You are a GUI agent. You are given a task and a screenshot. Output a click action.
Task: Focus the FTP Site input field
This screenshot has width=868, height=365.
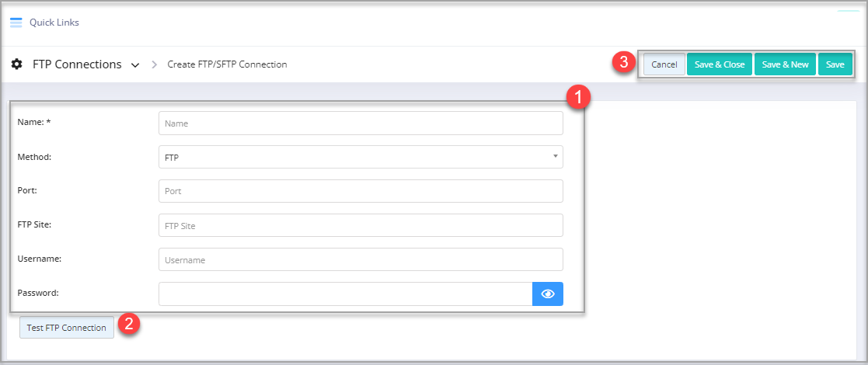pos(361,226)
